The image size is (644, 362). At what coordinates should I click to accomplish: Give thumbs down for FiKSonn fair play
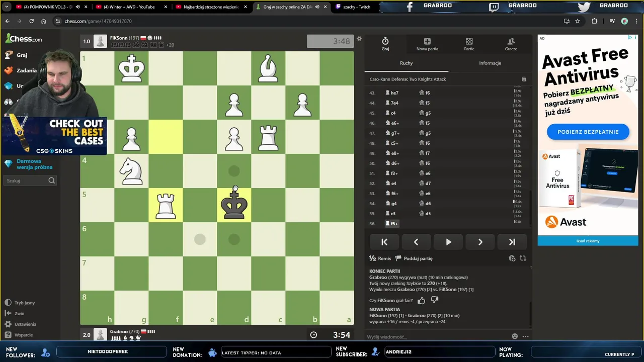[435, 300]
